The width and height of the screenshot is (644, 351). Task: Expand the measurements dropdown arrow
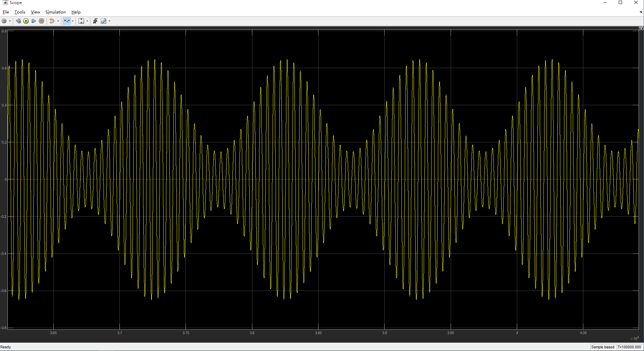pyautogui.click(x=109, y=21)
